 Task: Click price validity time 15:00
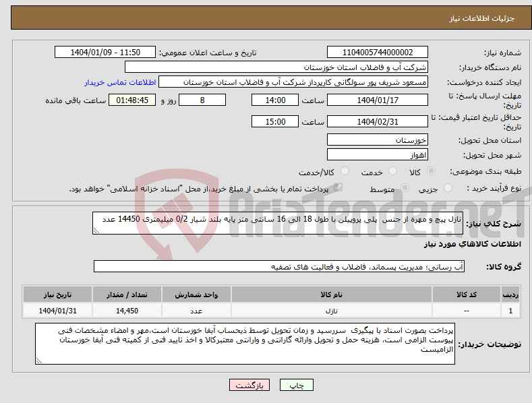pyautogui.click(x=275, y=121)
